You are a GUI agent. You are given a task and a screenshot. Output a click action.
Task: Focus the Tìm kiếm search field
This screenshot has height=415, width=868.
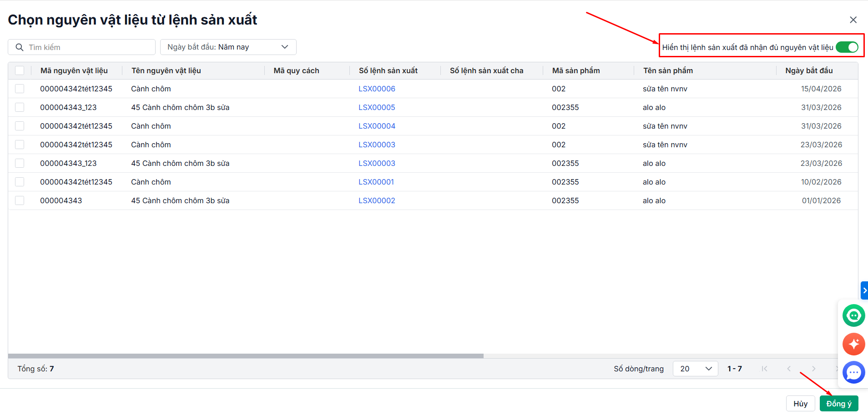click(x=81, y=47)
